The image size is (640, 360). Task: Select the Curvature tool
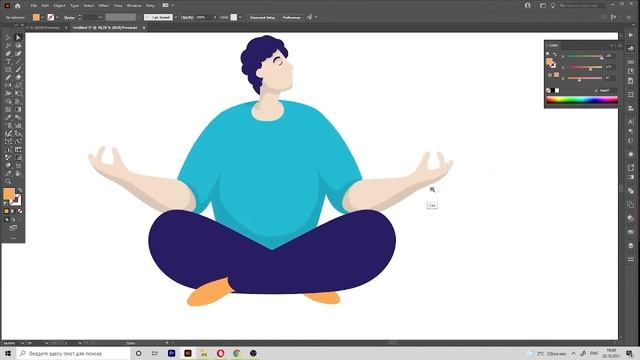tap(18, 53)
